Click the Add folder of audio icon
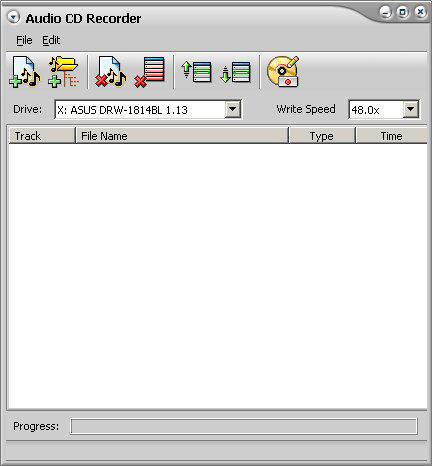This screenshot has width=432, height=466. [x=64, y=72]
